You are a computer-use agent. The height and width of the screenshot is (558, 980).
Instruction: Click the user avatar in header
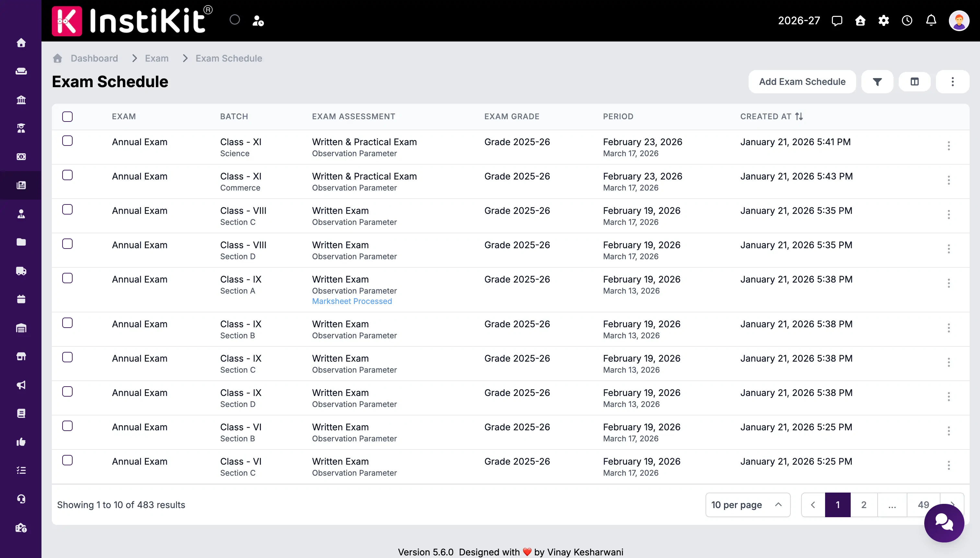coord(959,20)
